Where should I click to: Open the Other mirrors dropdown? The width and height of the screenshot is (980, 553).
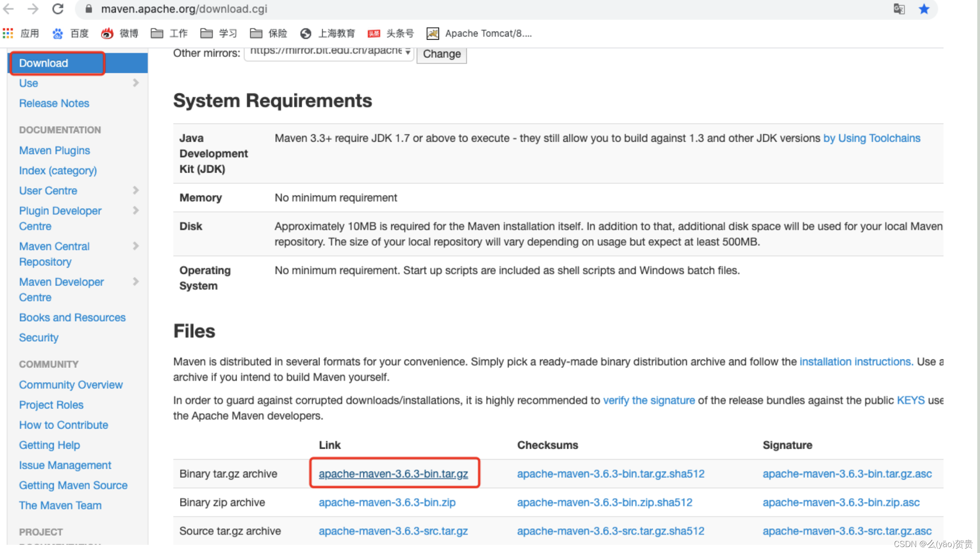[x=329, y=53]
